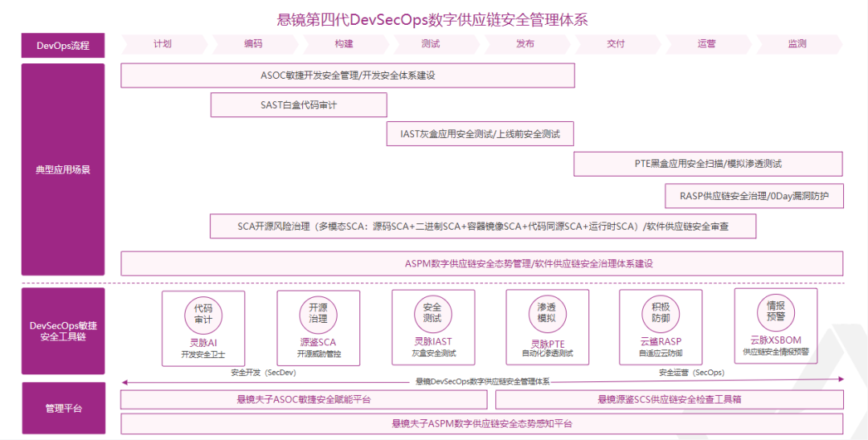
Task: Select the 编码 stage arrow
Action: click(255, 44)
